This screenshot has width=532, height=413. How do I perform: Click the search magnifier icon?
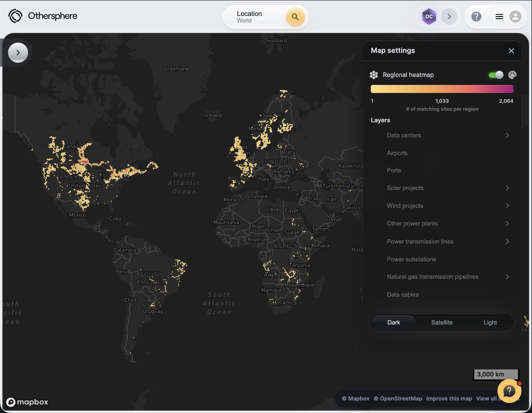(295, 17)
